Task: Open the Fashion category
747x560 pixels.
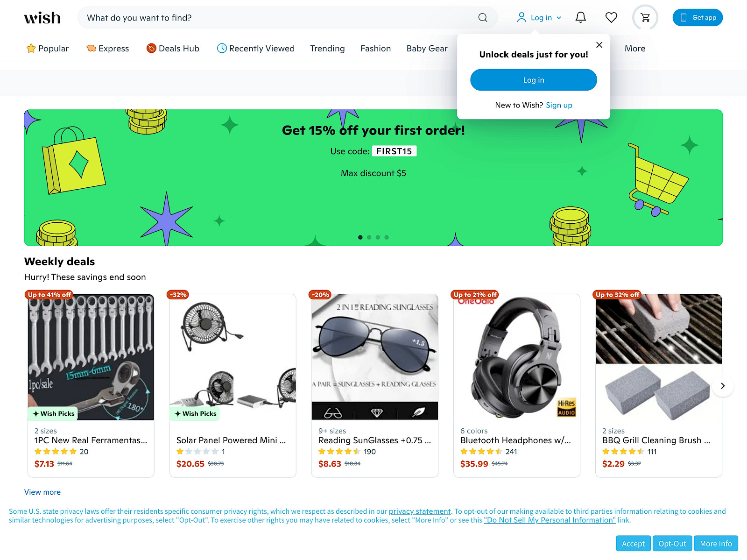Action: pos(375,49)
